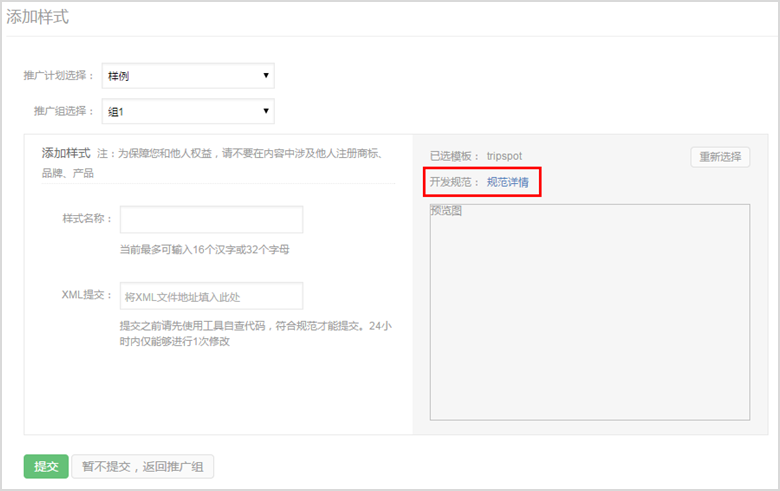
Task: Click the 16个汉字或32个字母 hint text
Action: pyautogui.click(x=204, y=249)
